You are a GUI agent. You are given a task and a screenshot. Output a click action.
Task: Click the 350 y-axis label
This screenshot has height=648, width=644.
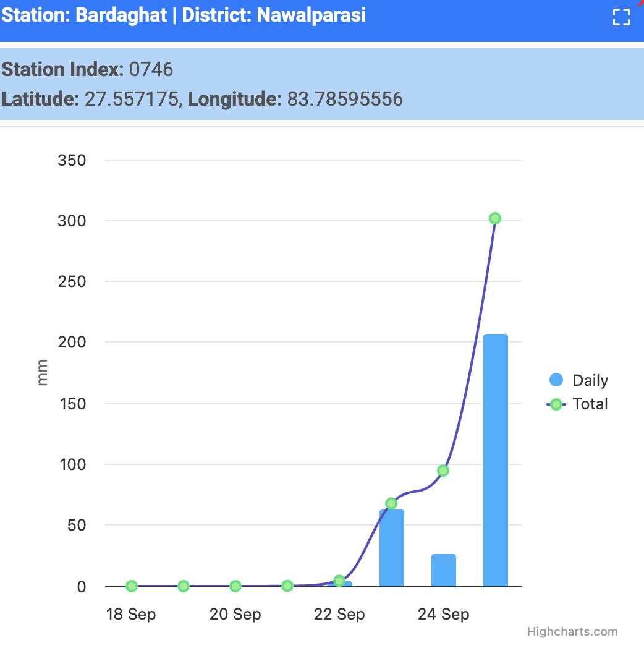72,160
